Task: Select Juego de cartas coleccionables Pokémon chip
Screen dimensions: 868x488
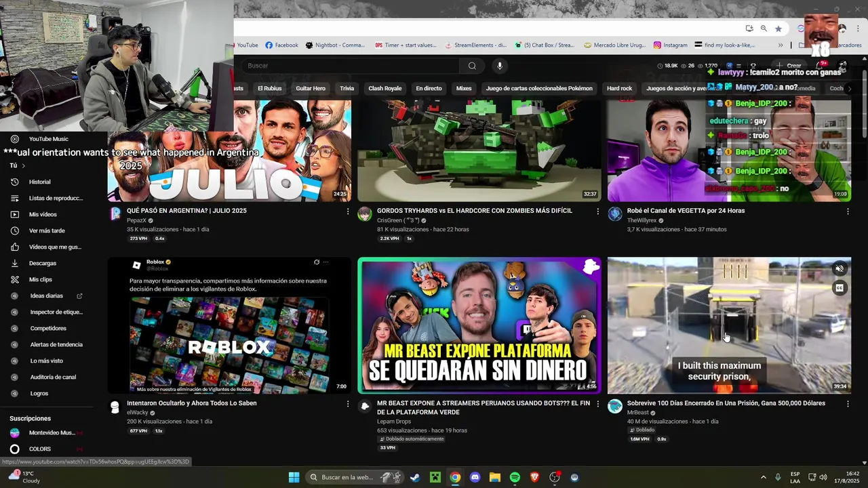Action: click(x=539, y=89)
